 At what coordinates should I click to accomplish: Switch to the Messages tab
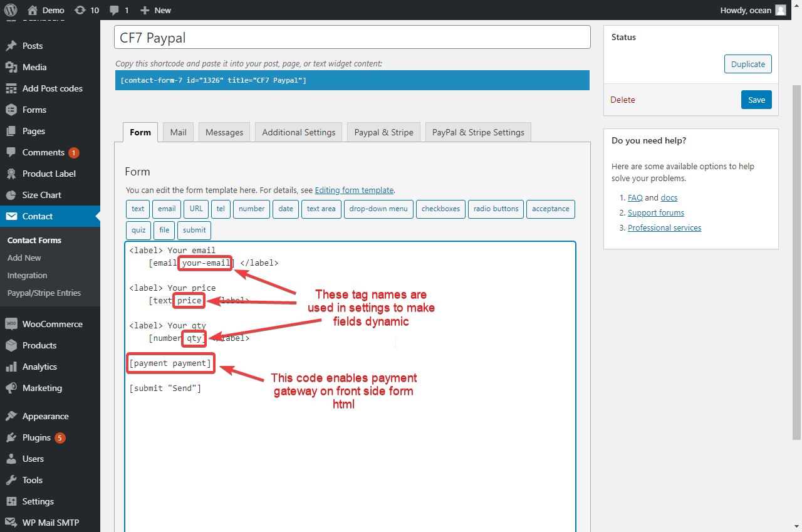(x=224, y=132)
